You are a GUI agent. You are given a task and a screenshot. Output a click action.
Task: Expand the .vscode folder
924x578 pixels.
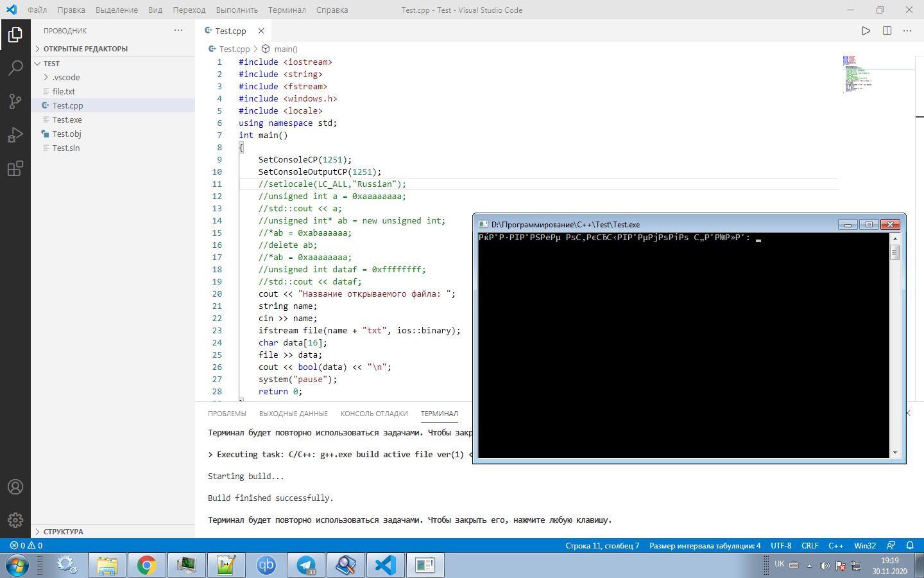(x=66, y=77)
